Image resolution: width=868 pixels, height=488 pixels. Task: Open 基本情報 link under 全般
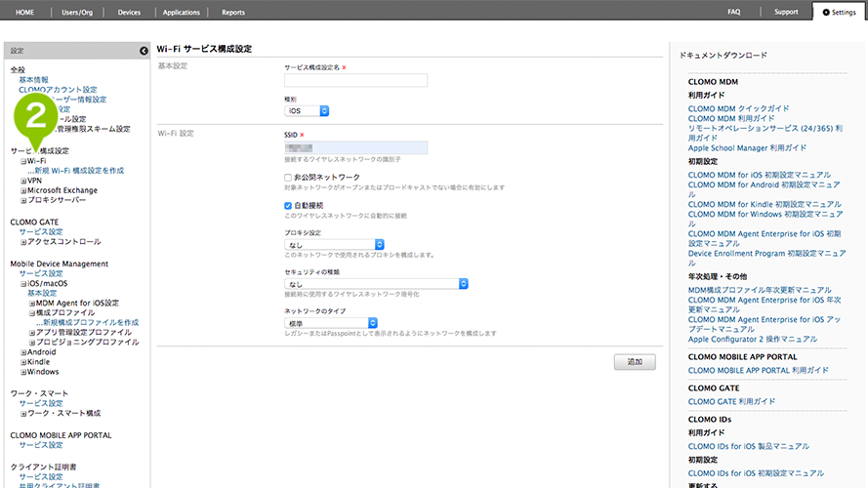pyautogui.click(x=34, y=80)
